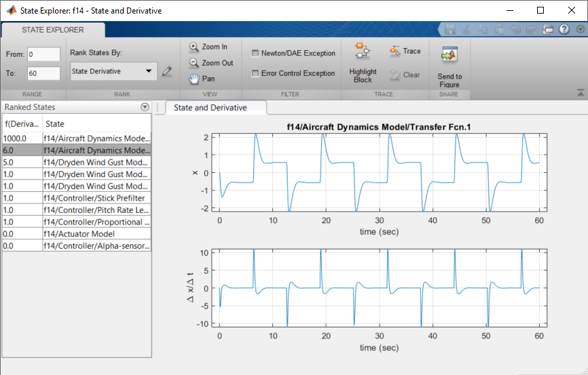
Task: Activate the Pan hand tool
Action: (x=202, y=79)
